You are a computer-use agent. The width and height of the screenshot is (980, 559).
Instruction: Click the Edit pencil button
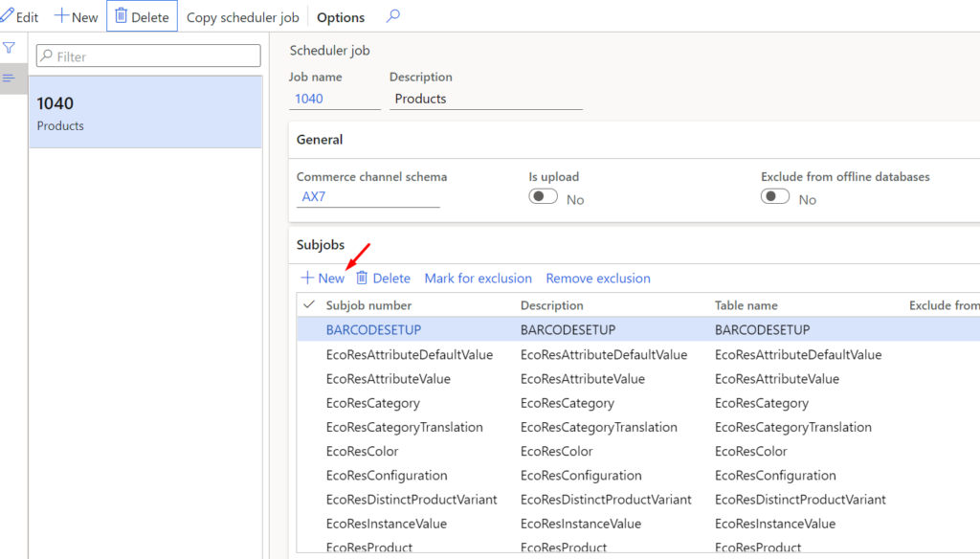click(19, 17)
